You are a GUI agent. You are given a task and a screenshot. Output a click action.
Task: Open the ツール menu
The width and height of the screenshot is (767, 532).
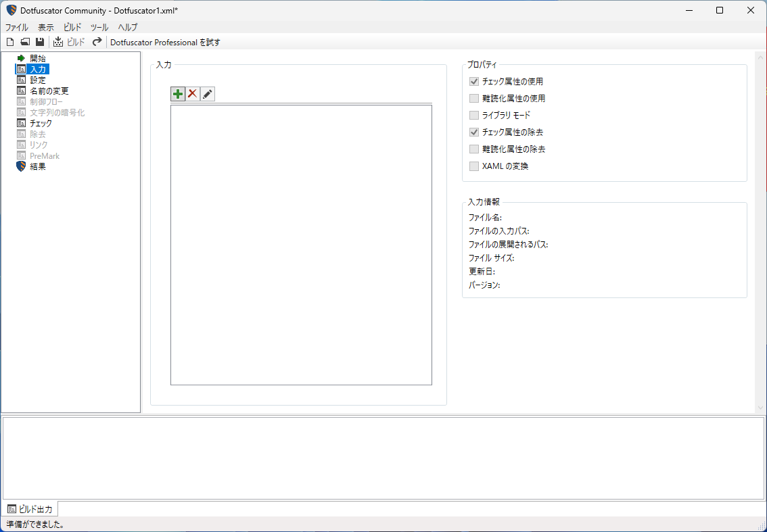[x=99, y=28]
